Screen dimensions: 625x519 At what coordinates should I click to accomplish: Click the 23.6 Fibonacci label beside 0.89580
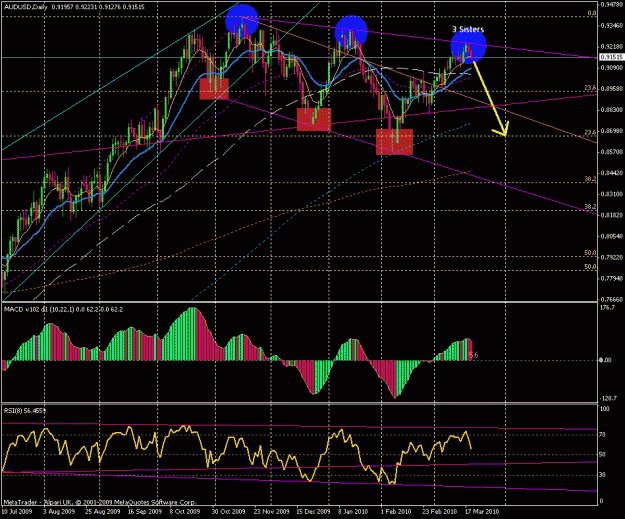coord(590,88)
